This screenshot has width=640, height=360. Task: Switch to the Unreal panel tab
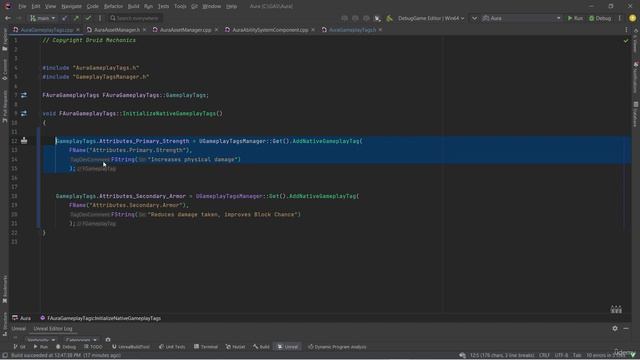coord(18,329)
